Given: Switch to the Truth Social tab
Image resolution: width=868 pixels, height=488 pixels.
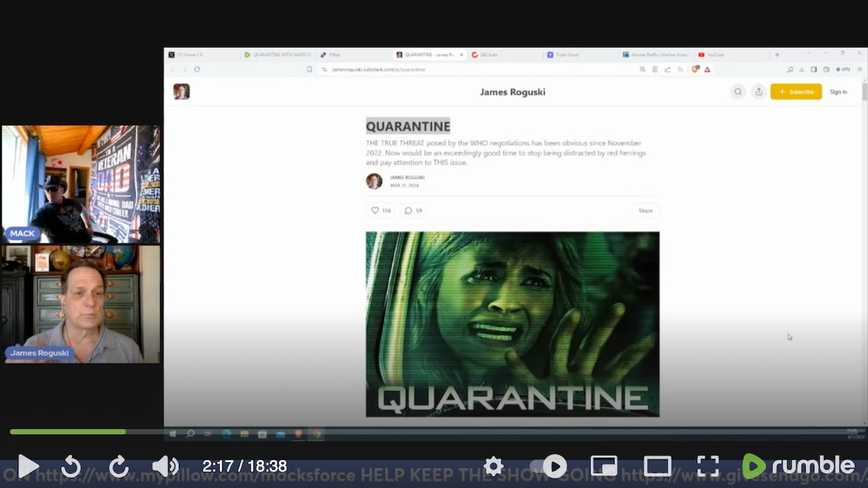Looking at the screenshot, I should pyautogui.click(x=580, y=55).
